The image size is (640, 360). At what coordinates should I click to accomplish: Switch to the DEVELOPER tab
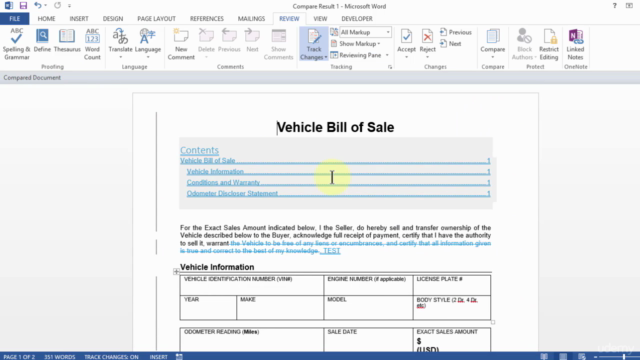pyautogui.click(x=357, y=19)
